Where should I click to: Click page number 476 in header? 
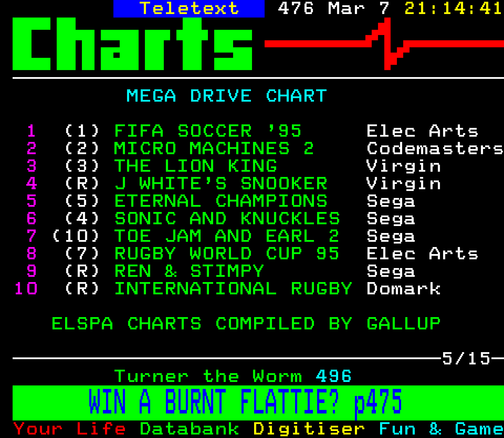coord(296,8)
